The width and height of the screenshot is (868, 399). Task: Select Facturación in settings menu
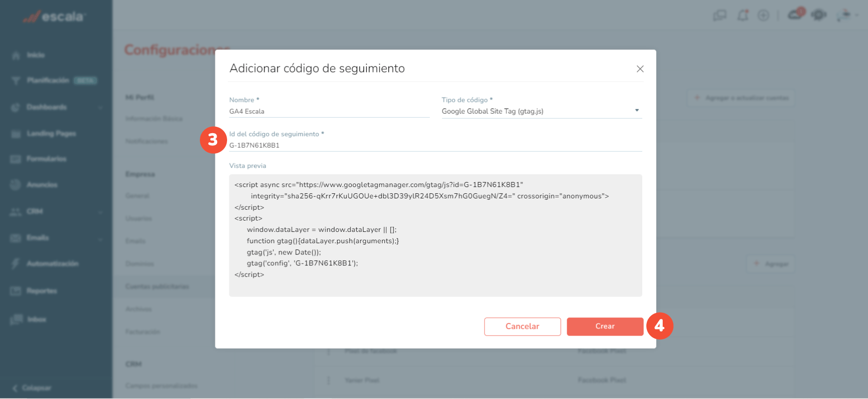(x=143, y=332)
